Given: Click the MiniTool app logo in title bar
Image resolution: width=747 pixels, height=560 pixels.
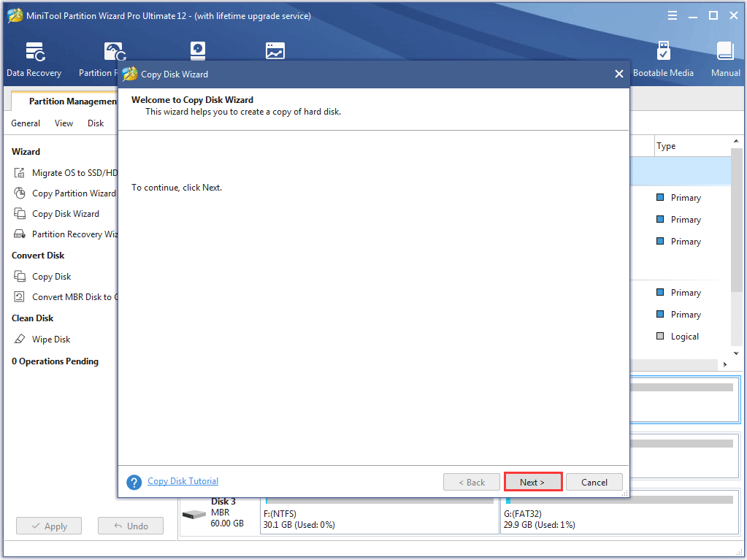Looking at the screenshot, I should 15,16.
